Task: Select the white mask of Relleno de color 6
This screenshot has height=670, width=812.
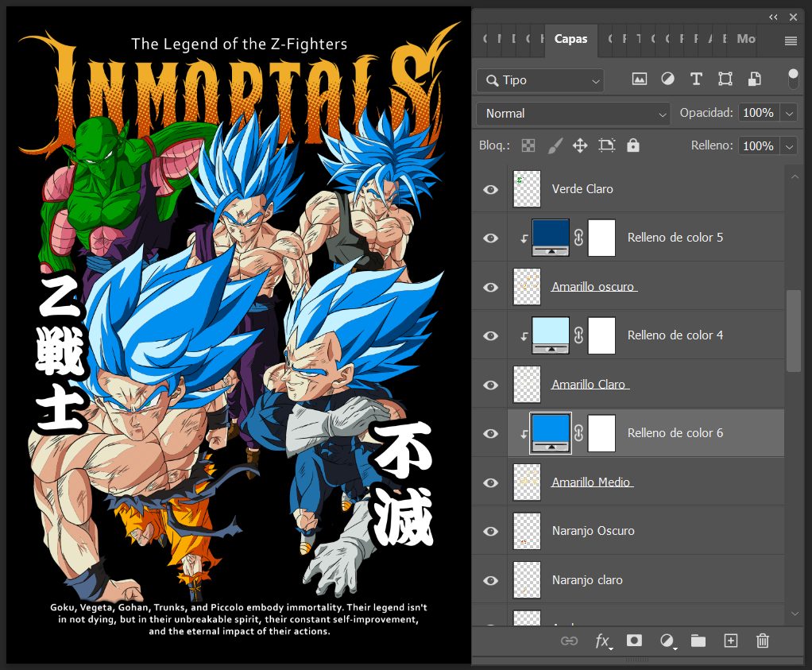Action: click(601, 433)
